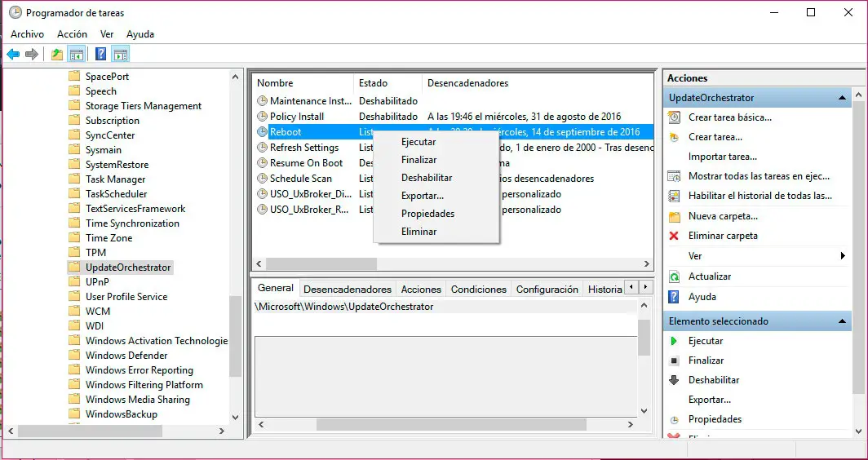Select the WindowsBackup folder
This screenshot has height=460, width=868.
coord(122,414)
